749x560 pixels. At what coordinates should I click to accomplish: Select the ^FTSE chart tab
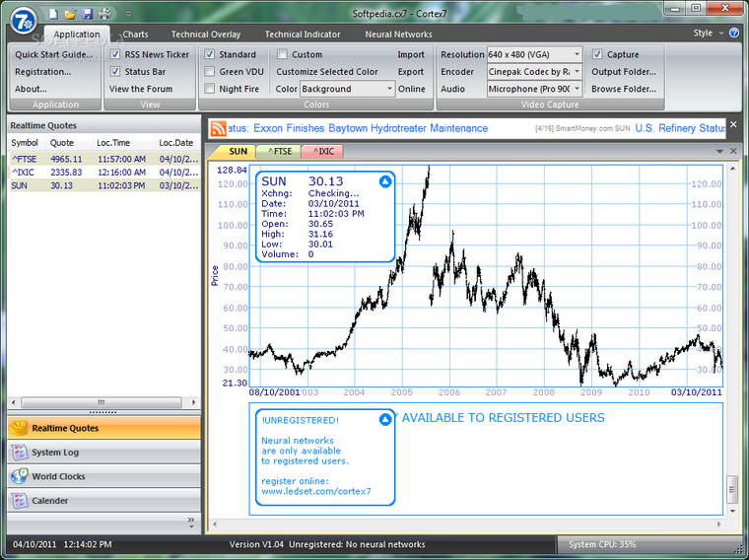click(279, 152)
